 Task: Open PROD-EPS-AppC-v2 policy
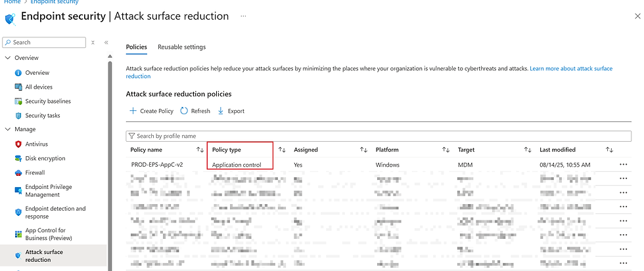pos(157,165)
